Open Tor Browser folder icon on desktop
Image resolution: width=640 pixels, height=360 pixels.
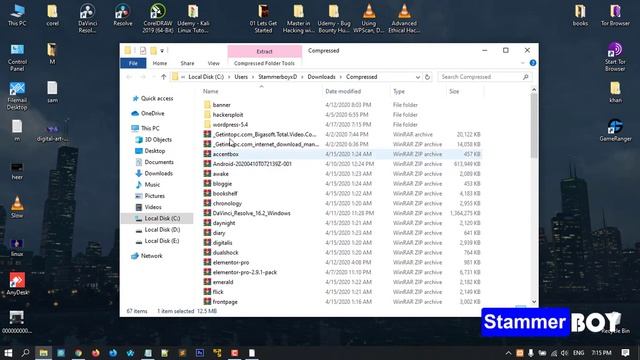click(615, 15)
